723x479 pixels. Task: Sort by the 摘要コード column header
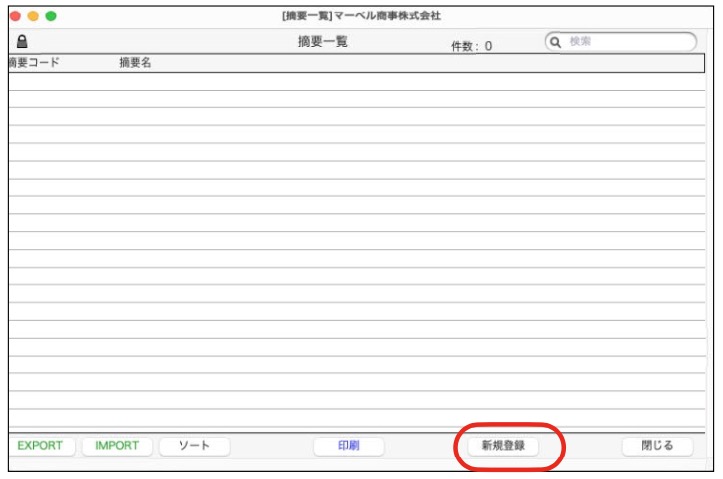click(34, 63)
